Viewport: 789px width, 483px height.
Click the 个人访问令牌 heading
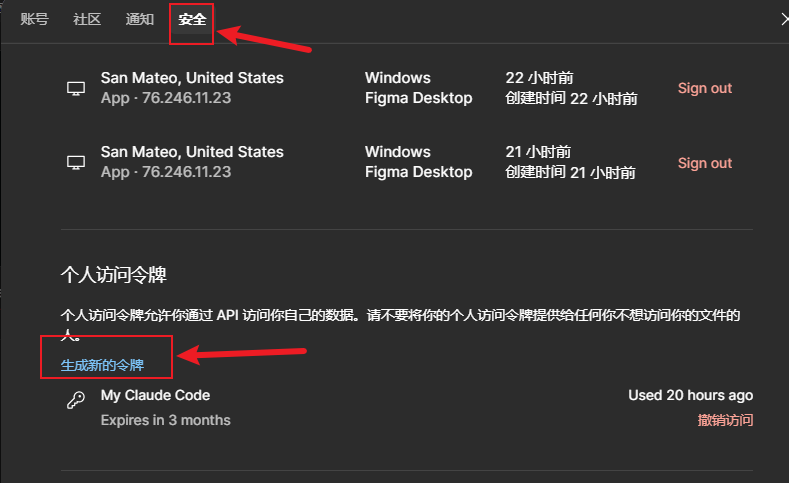(114, 275)
